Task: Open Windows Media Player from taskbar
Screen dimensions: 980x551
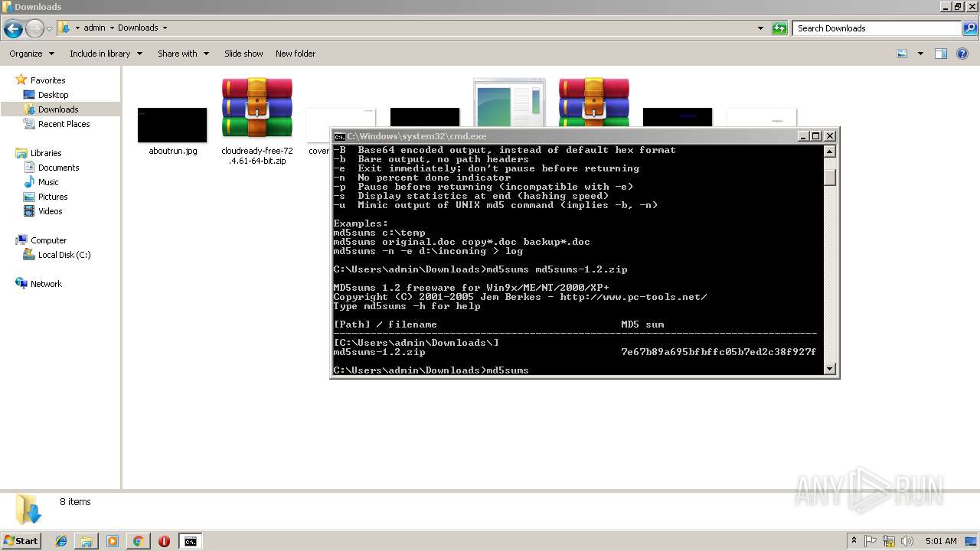Action: coord(113,541)
